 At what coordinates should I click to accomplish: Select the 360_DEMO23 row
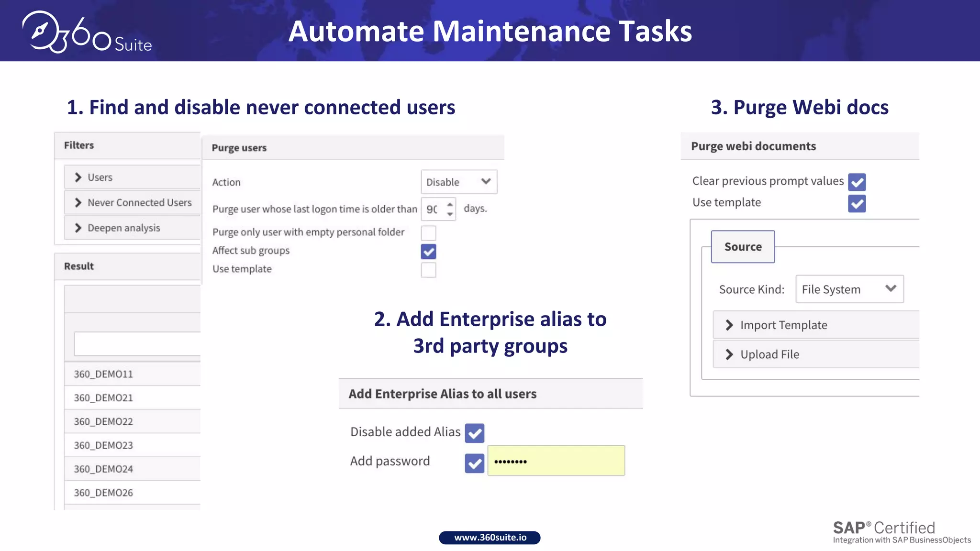[x=133, y=445]
